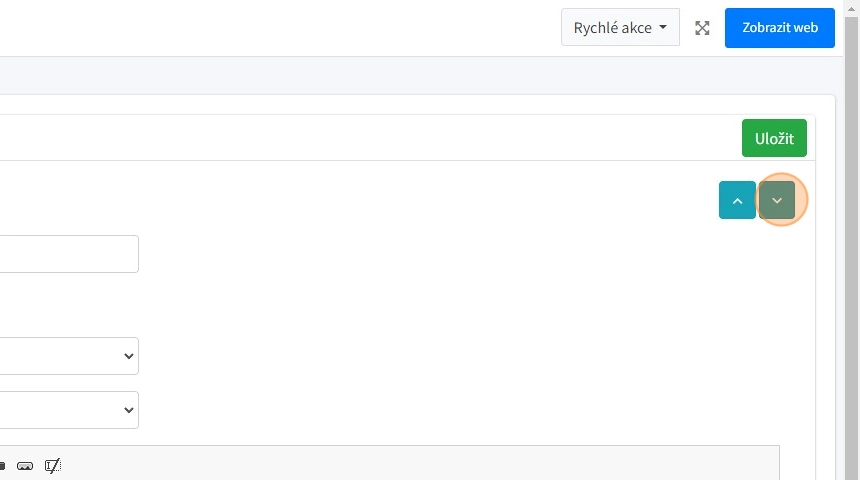The width and height of the screenshot is (860, 480).
Task: Insert an image button in the editor
Action: (25, 466)
